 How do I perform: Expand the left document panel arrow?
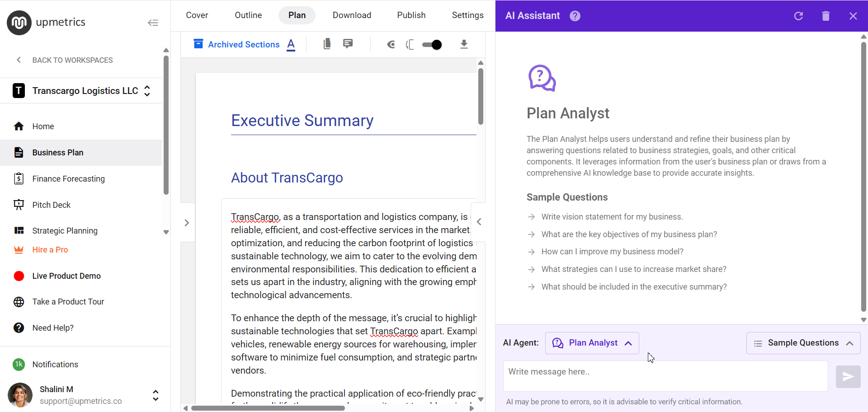187,223
